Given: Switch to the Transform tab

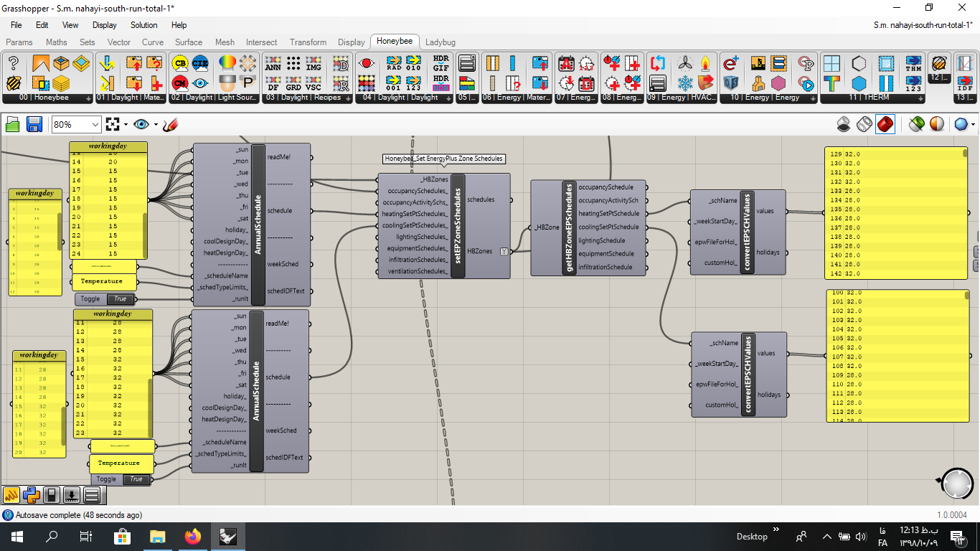Looking at the screenshot, I should click(308, 42).
